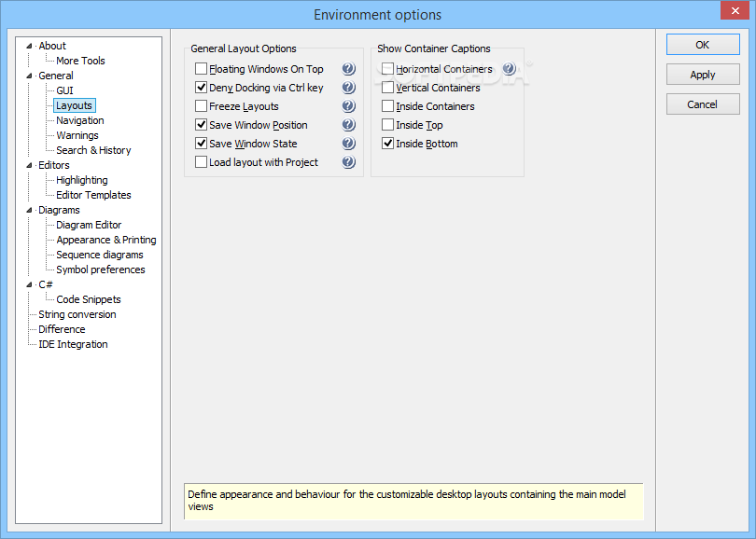
Task: Open More Tools page
Action: pyautogui.click(x=80, y=61)
